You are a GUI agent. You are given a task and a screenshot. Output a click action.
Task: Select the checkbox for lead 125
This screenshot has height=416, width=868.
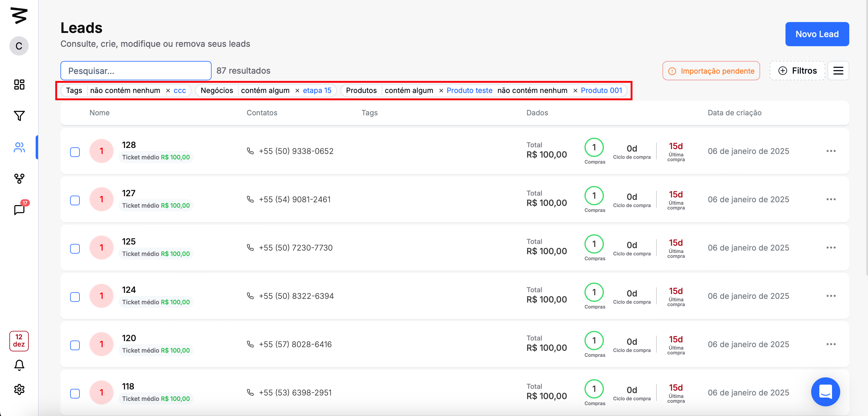(75, 248)
